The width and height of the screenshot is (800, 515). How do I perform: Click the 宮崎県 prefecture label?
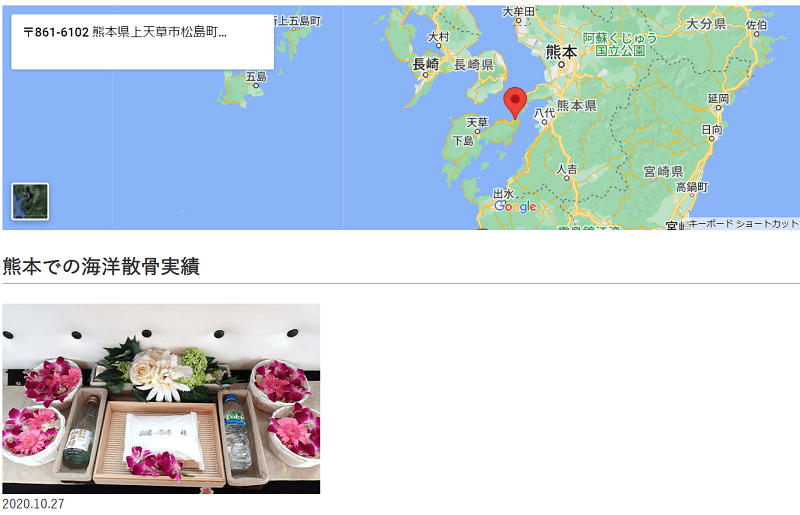pos(663,171)
